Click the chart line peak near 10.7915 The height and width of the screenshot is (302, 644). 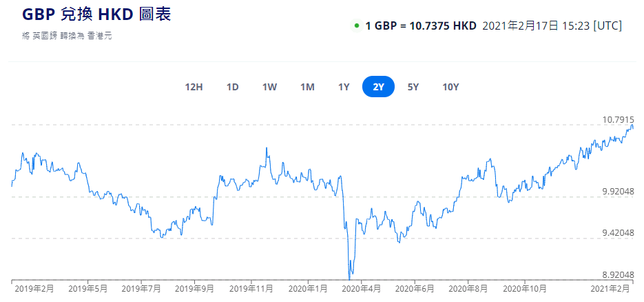coord(632,125)
